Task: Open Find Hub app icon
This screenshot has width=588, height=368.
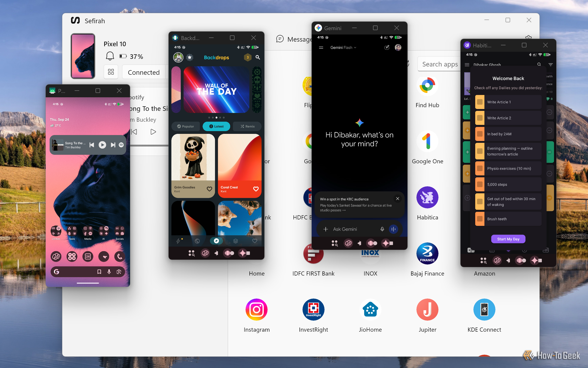Action: (427, 85)
